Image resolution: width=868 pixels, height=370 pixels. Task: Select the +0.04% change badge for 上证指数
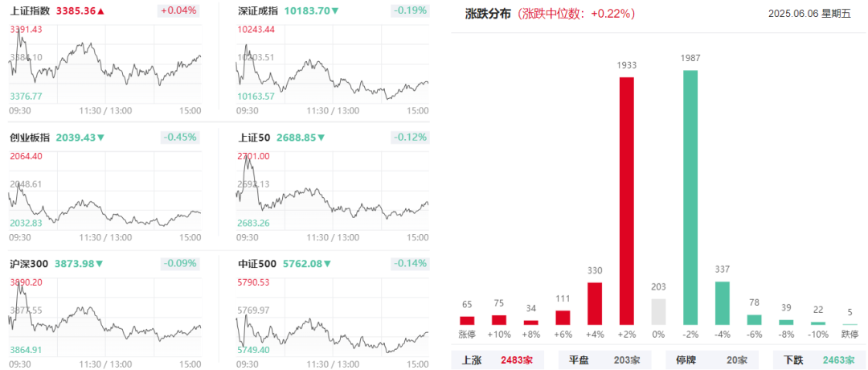click(178, 10)
